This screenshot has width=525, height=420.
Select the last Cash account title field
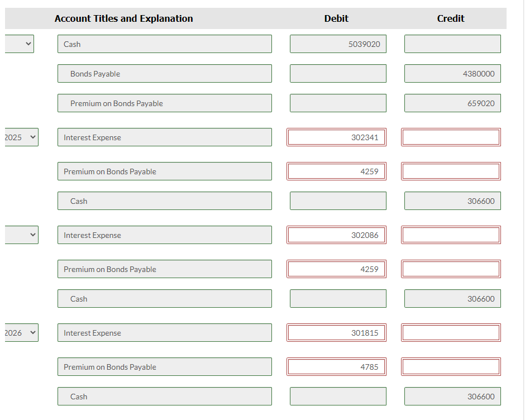coord(164,396)
